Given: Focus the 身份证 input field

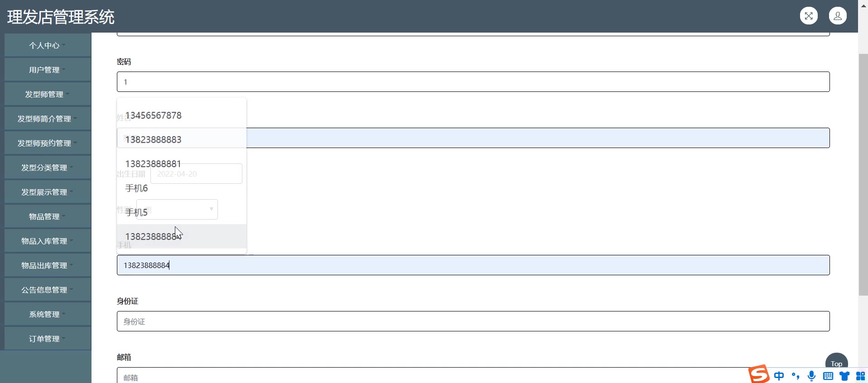Looking at the screenshot, I should coord(473,321).
